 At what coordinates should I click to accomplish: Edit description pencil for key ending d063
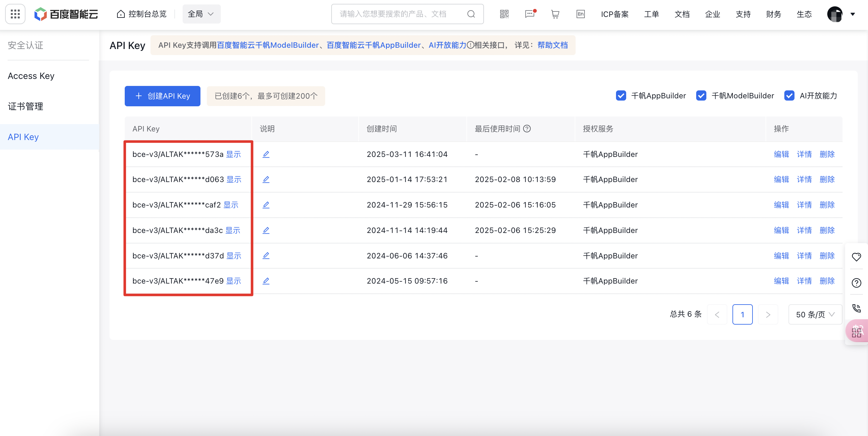(x=266, y=179)
